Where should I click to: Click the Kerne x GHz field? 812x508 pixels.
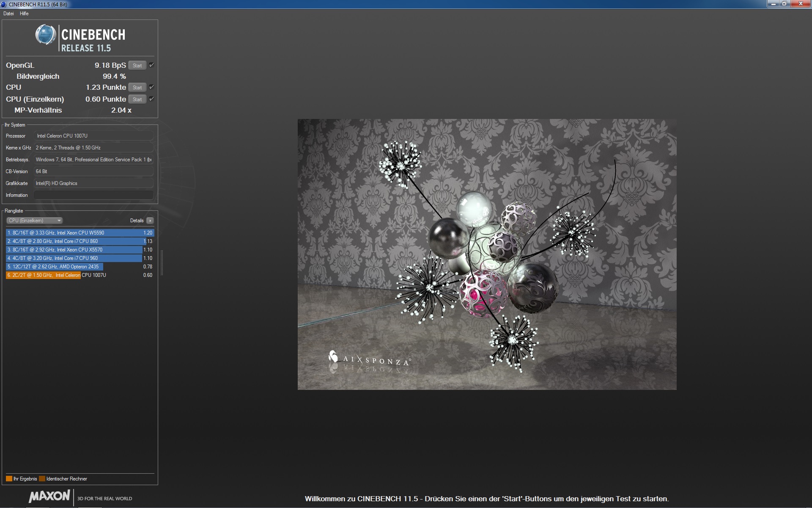93,148
